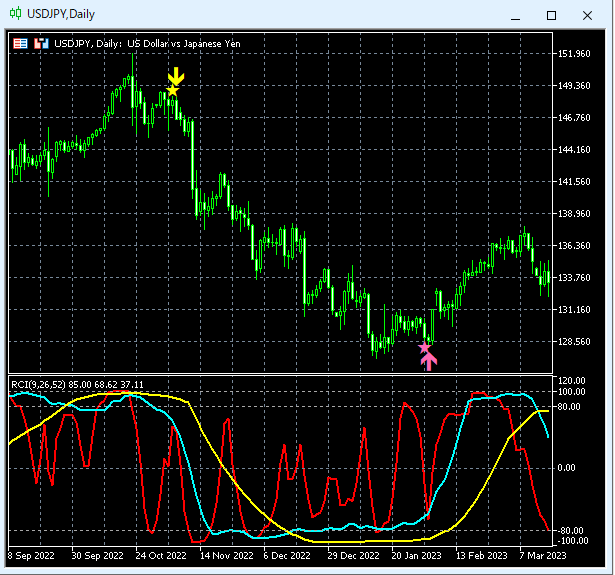Click the 128.560 price level on the scale

coord(574,342)
